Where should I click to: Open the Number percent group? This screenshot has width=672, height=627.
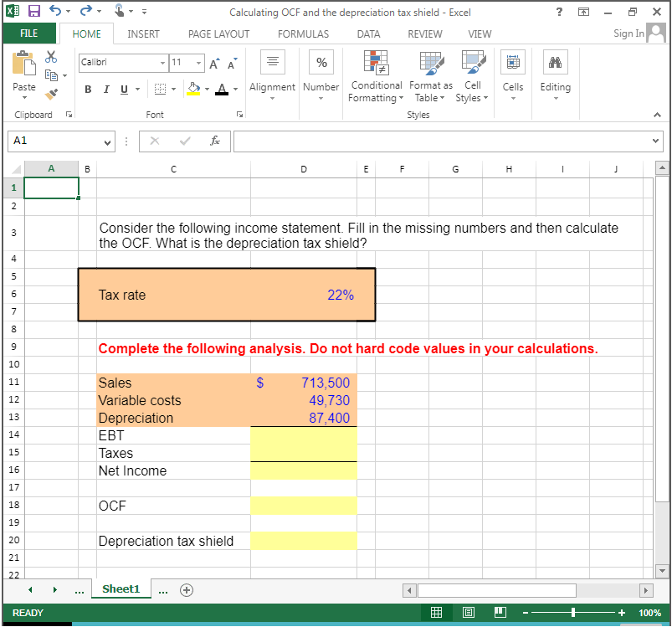click(x=321, y=62)
